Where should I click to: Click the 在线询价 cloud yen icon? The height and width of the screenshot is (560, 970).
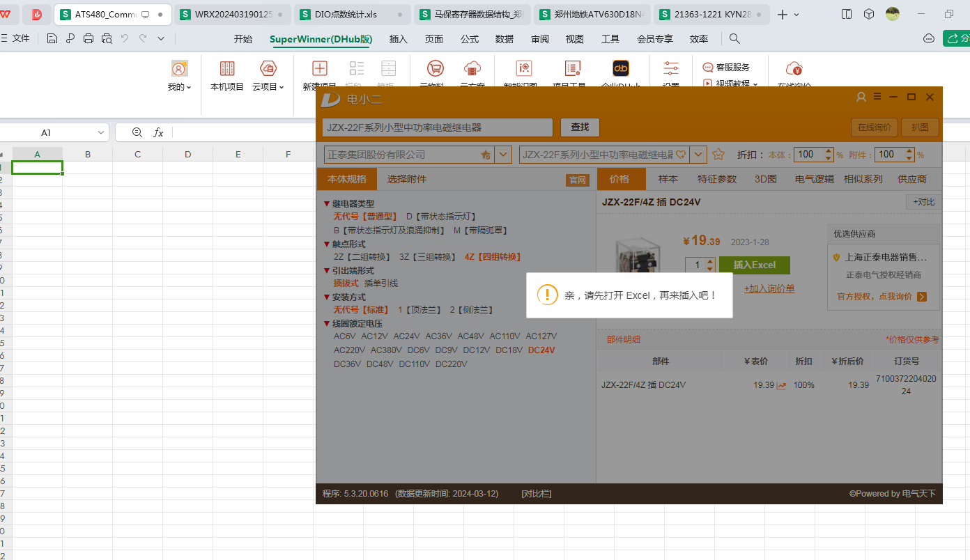click(794, 68)
